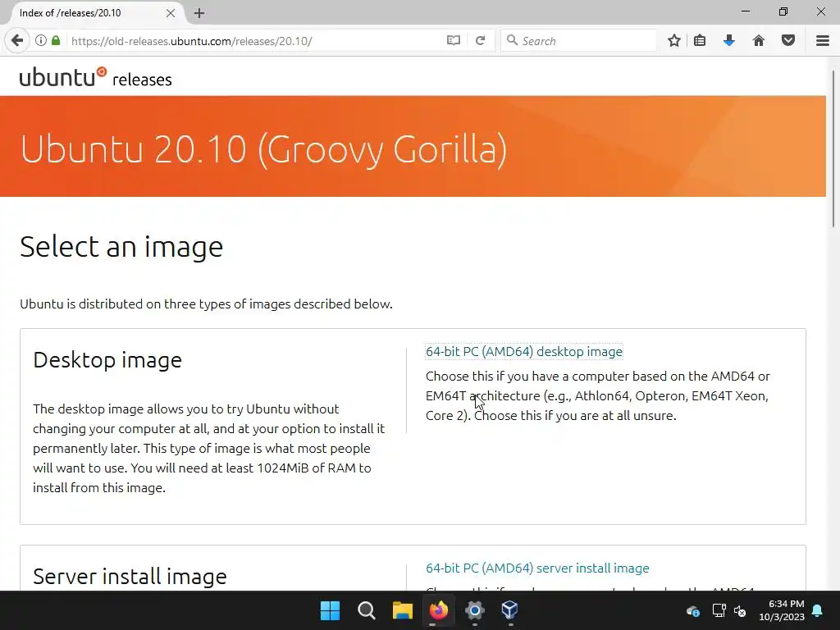
Task: Open the Windows Start menu
Action: pyautogui.click(x=330, y=610)
